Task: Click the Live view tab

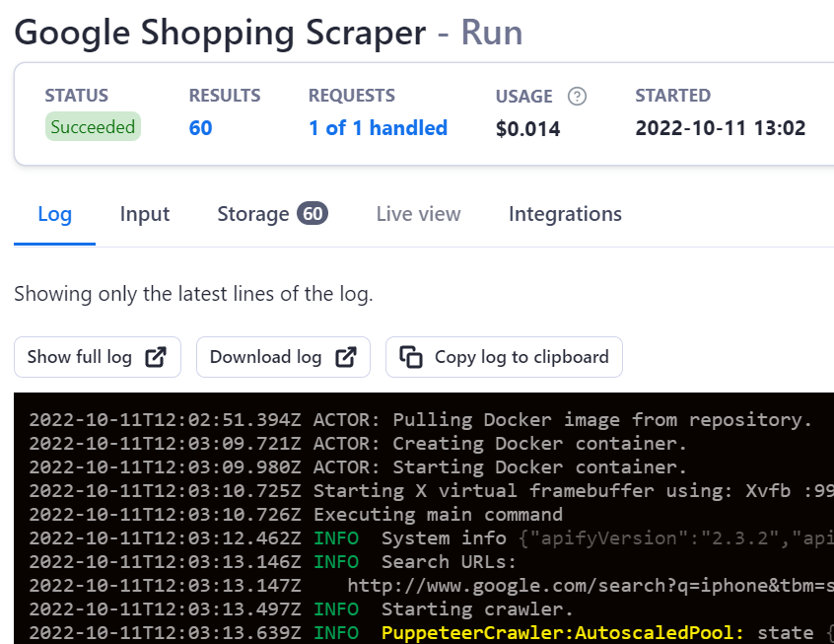Action: [418, 213]
